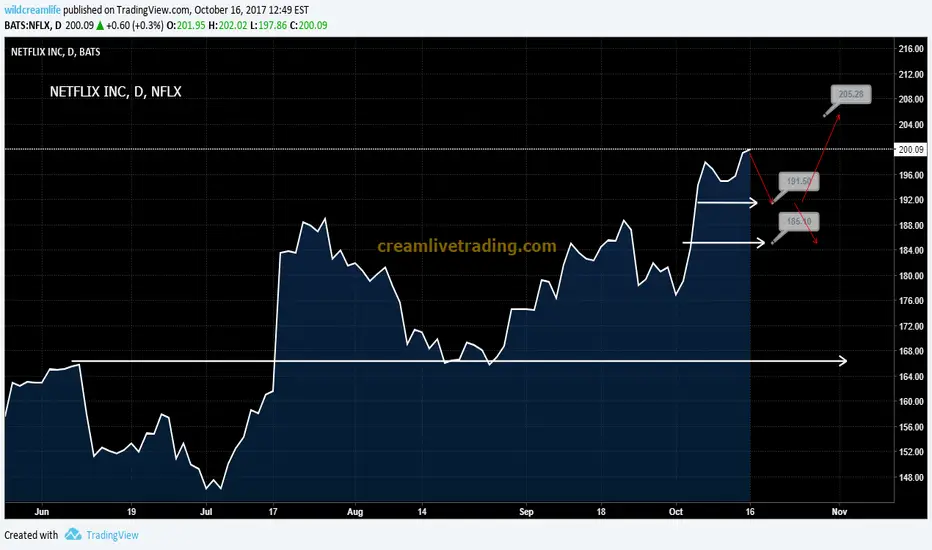Click the 180.00 price axis label
This screenshot has width=932, height=550.
[x=911, y=276]
